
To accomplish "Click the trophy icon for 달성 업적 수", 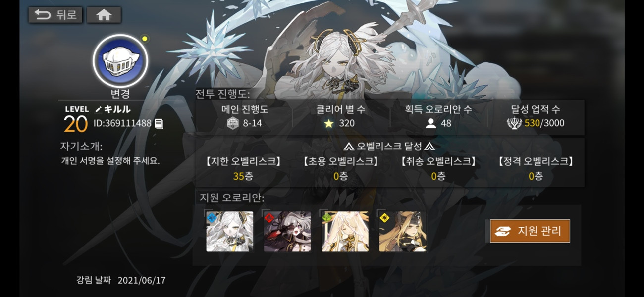I will [514, 123].
